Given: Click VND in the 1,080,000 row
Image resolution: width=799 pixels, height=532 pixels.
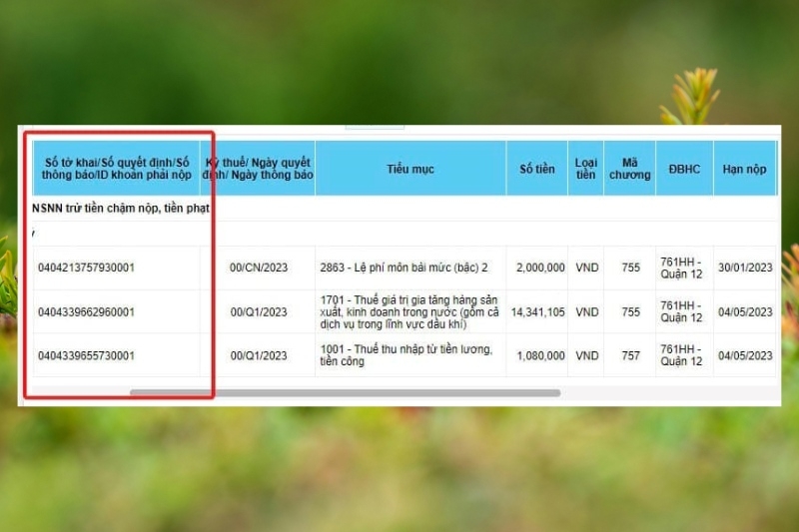Looking at the screenshot, I should point(586,356).
